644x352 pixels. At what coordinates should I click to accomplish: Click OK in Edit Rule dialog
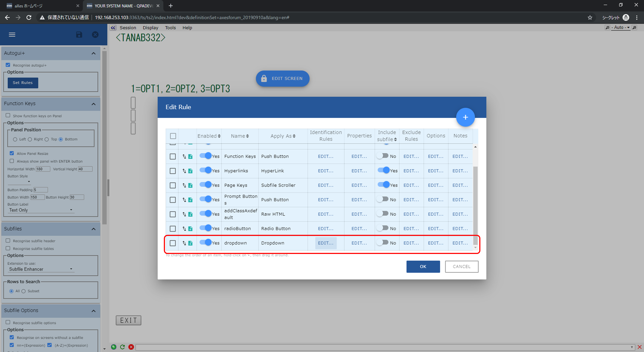pyautogui.click(x=423, y=266)
